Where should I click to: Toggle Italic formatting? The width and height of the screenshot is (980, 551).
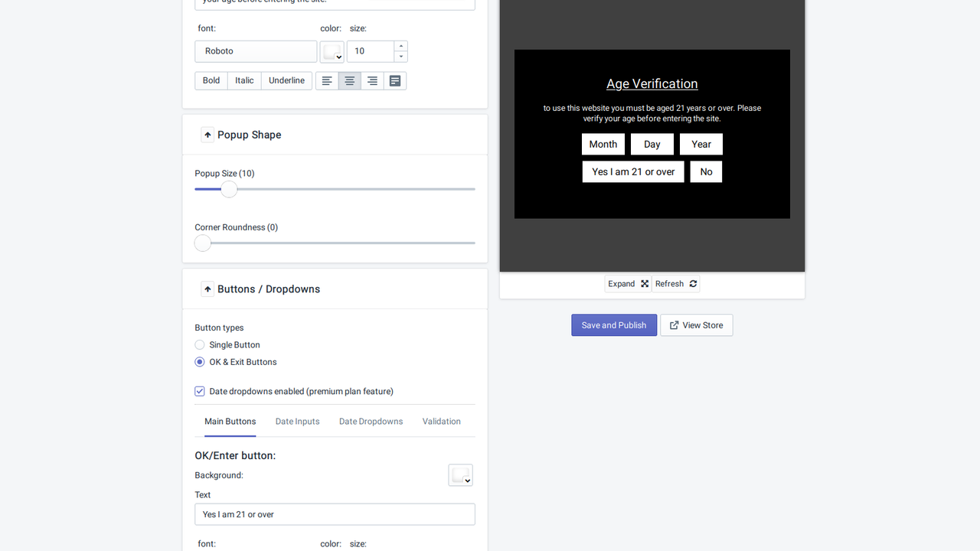click(x=244, y=80)
